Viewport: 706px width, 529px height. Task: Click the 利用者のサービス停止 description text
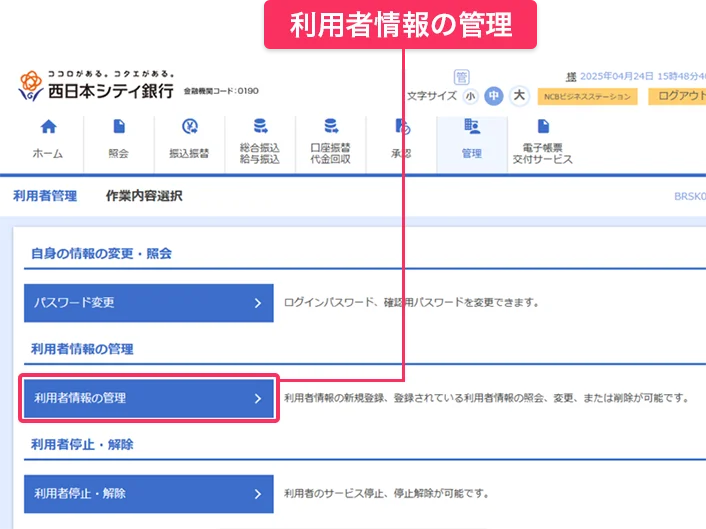coord(387,493)
